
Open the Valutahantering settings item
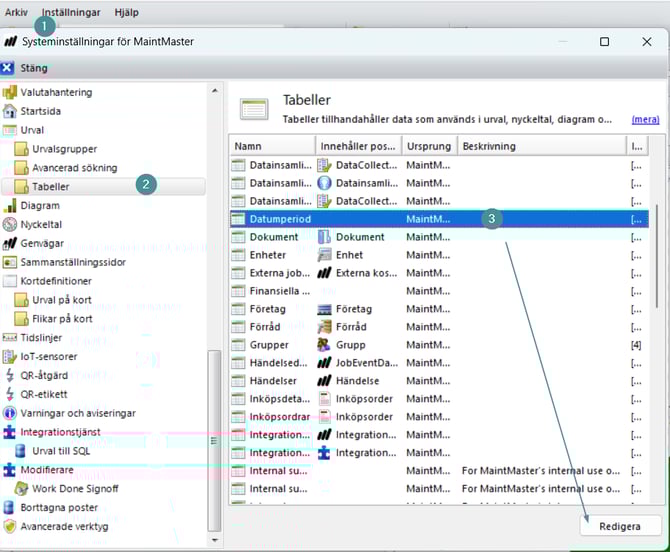click(x=56, y=92)
